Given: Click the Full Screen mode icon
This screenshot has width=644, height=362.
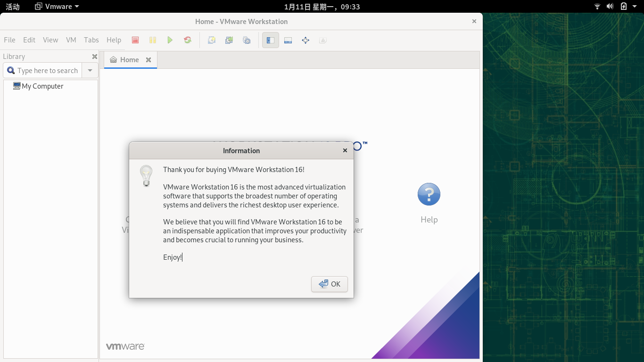Looking at the screenshot, I should click(305, 40).
